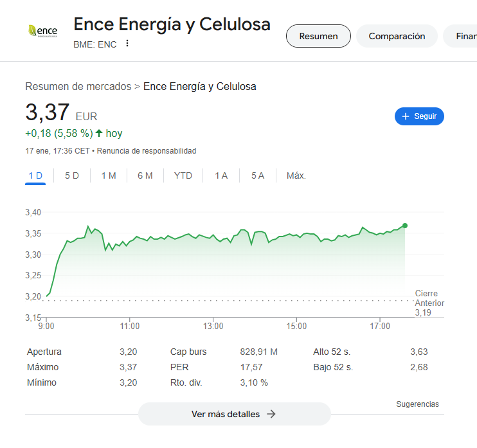
Task: Select the 1 D chart range
Action: 35,176
